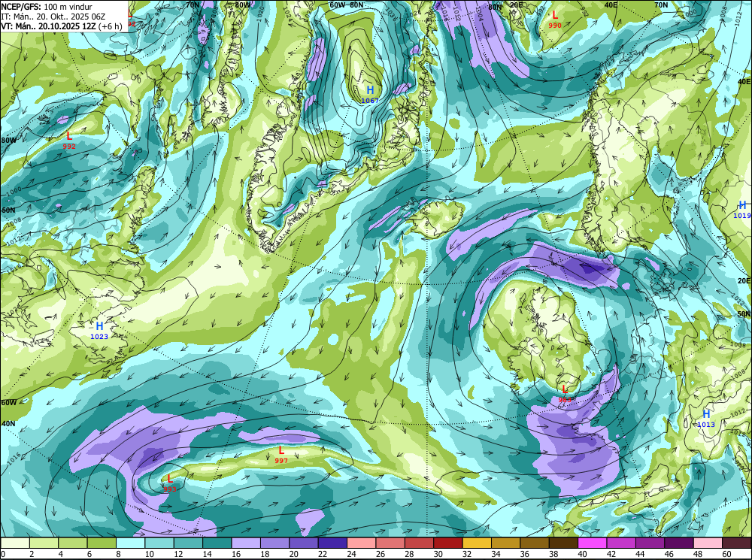Click the L 992 low near 80W
Image resolution: width=752 pixels, height=560 pixels.
(69, 141)
